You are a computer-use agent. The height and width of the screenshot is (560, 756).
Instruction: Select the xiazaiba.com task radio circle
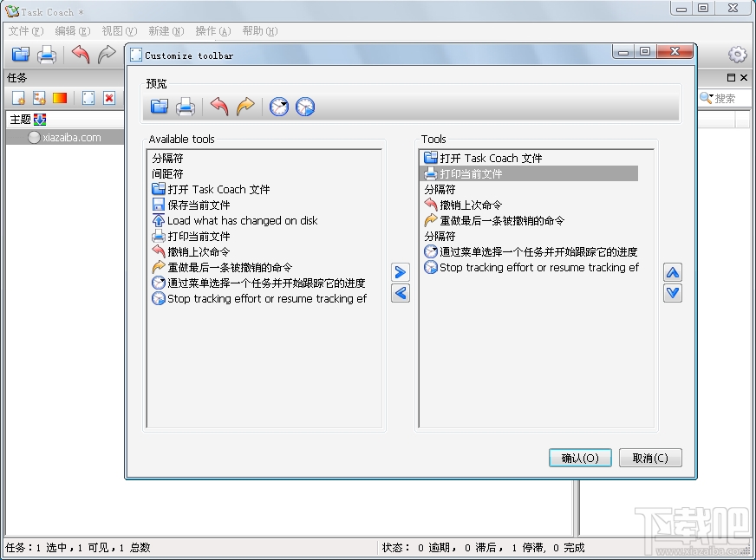tap(35, 137)
